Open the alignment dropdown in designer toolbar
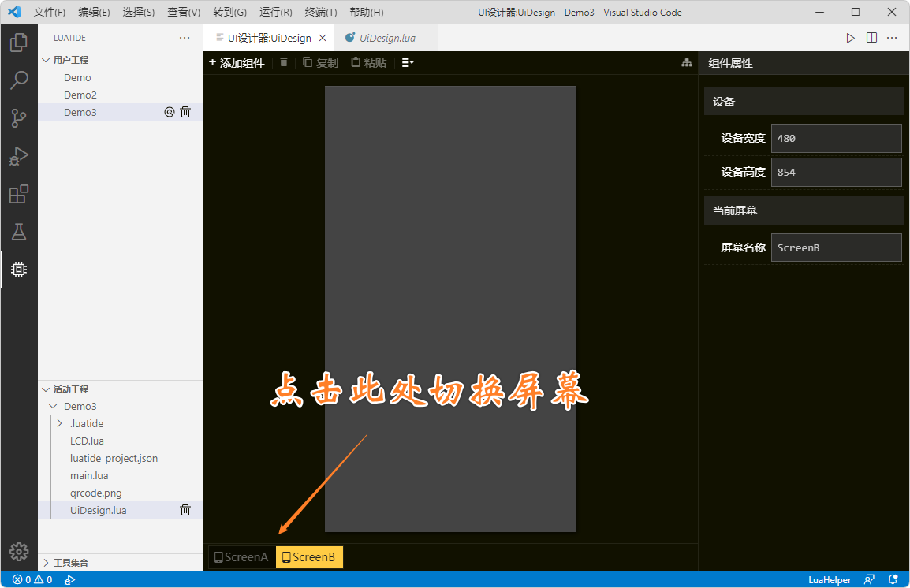Image resolution: width=910 pixels, height=588 pixels. coord(408,62)
